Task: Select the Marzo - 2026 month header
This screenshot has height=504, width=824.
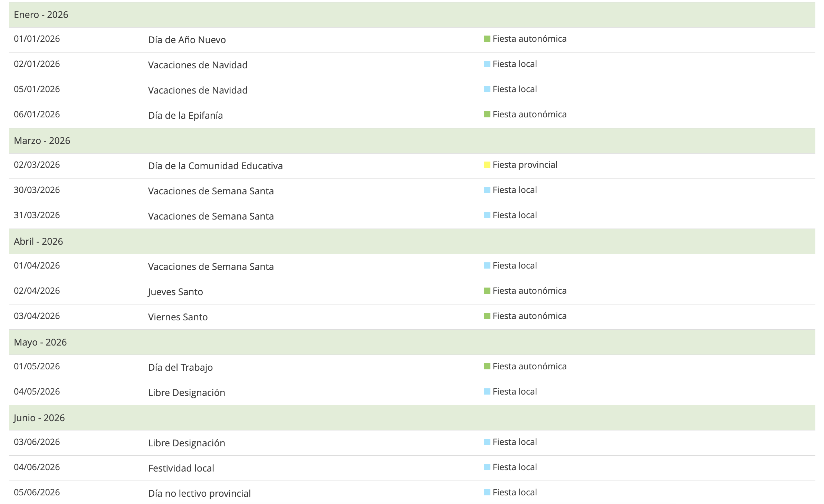Action: pos(42,141)
